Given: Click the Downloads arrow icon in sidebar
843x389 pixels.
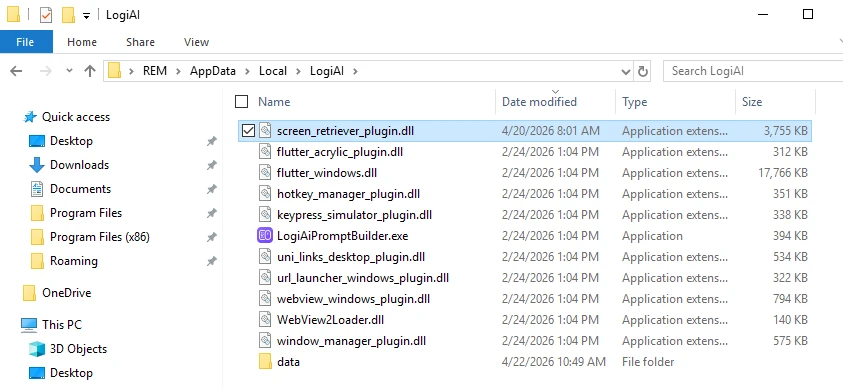Looking at the screenshot, I should pos(37,165).
